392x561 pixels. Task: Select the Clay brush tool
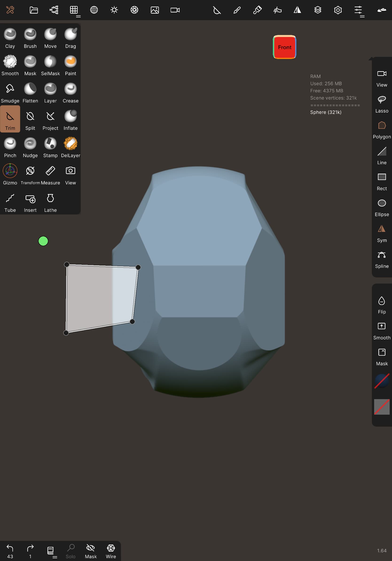10,38
